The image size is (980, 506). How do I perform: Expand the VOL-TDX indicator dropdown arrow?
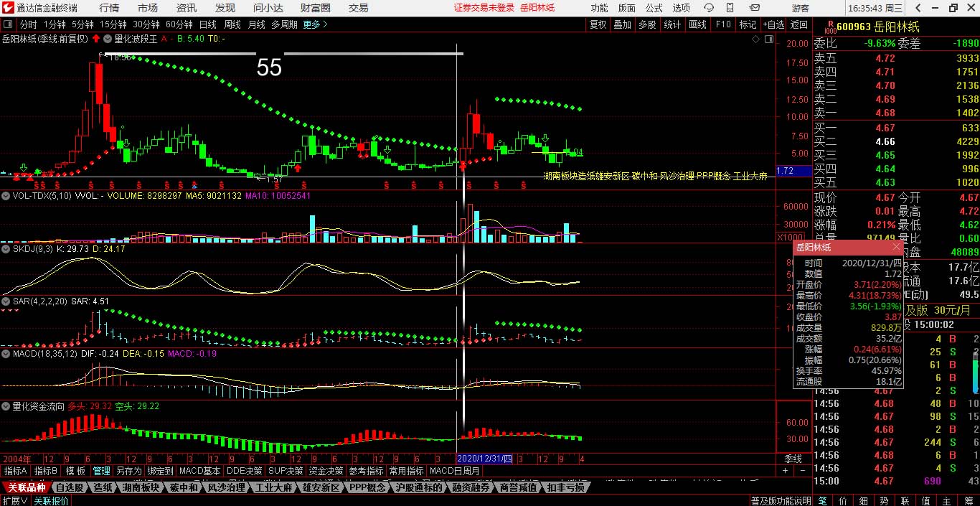point(6,195)
